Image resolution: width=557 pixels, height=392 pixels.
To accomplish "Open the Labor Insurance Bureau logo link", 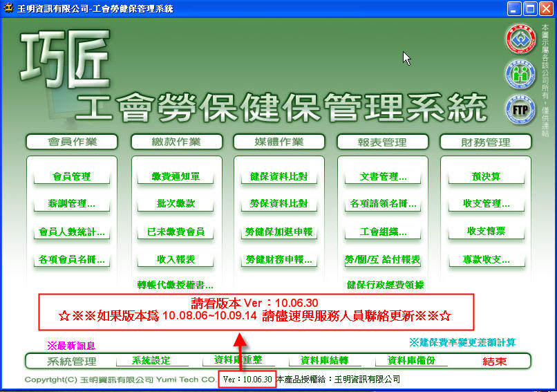I will (520, 39).
